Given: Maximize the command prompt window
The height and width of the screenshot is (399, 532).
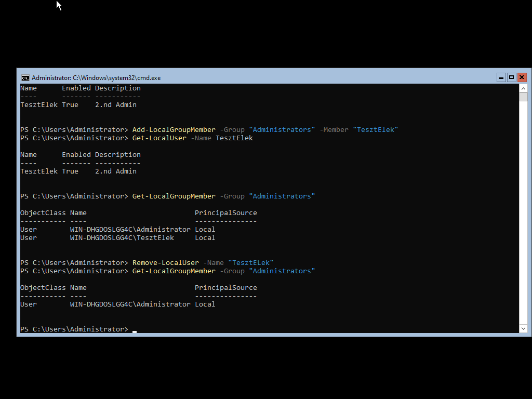Looking at the screenshot, I should [x=511, y=77].
